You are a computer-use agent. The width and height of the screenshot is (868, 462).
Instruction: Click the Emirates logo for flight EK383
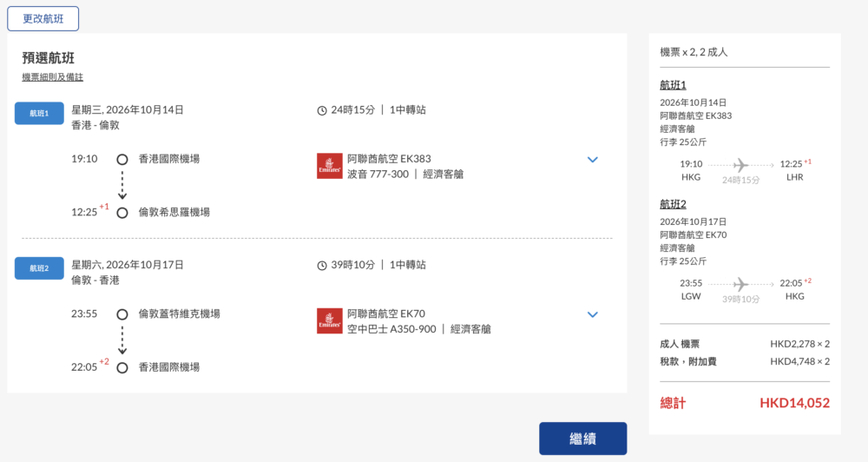[329, 166]
